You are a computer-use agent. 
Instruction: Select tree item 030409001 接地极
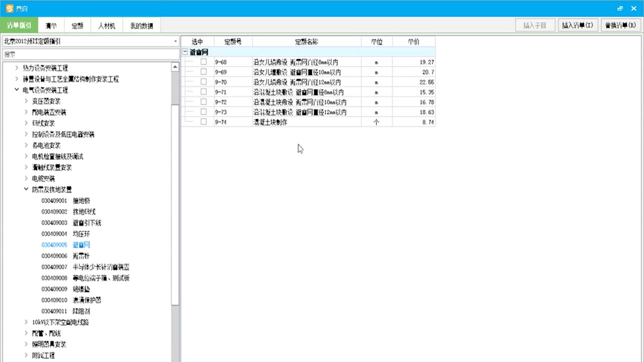[65, 201]
